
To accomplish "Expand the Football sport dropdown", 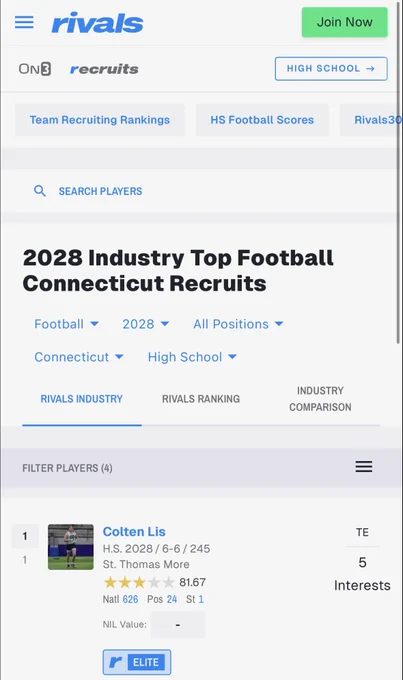I will tap(67, 324).
